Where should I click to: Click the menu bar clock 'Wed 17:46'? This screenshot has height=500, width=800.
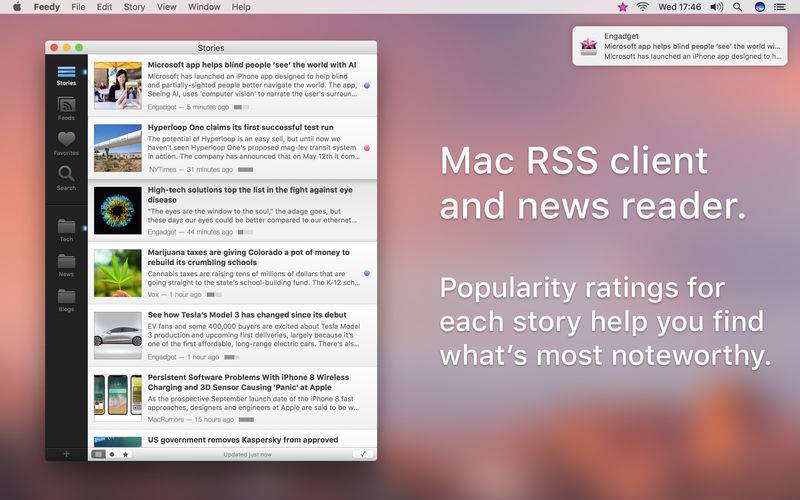(x=680, y=7)
